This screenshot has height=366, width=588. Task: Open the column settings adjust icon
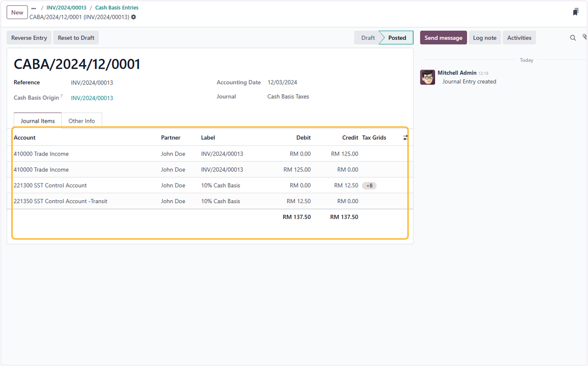(x=405, y=138)
